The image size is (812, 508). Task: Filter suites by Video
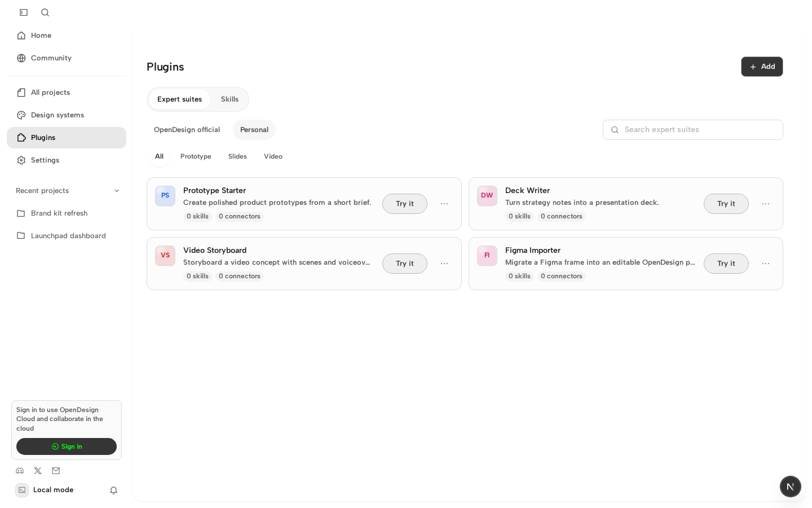[x=273, y=156]
